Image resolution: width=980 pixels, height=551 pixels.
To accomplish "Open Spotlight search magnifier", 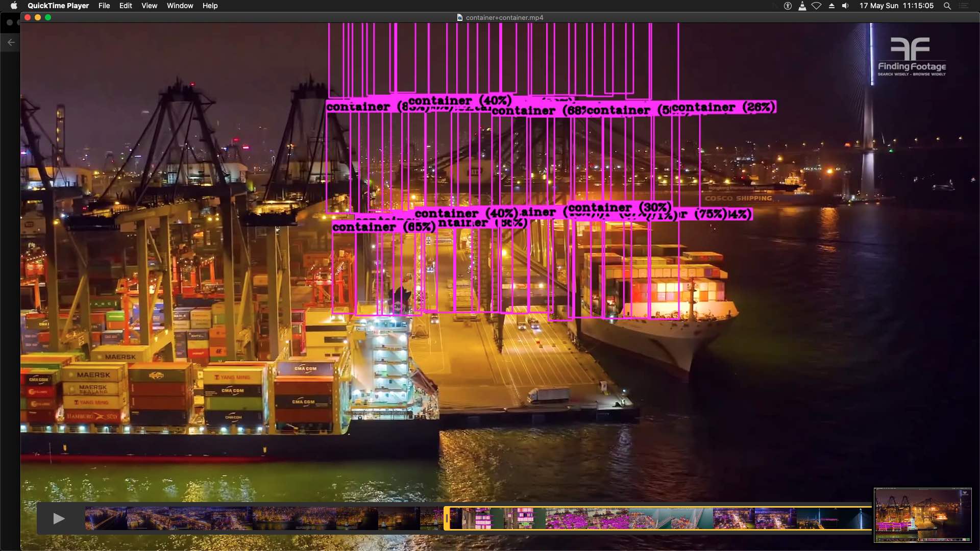I will click(947, 6).
